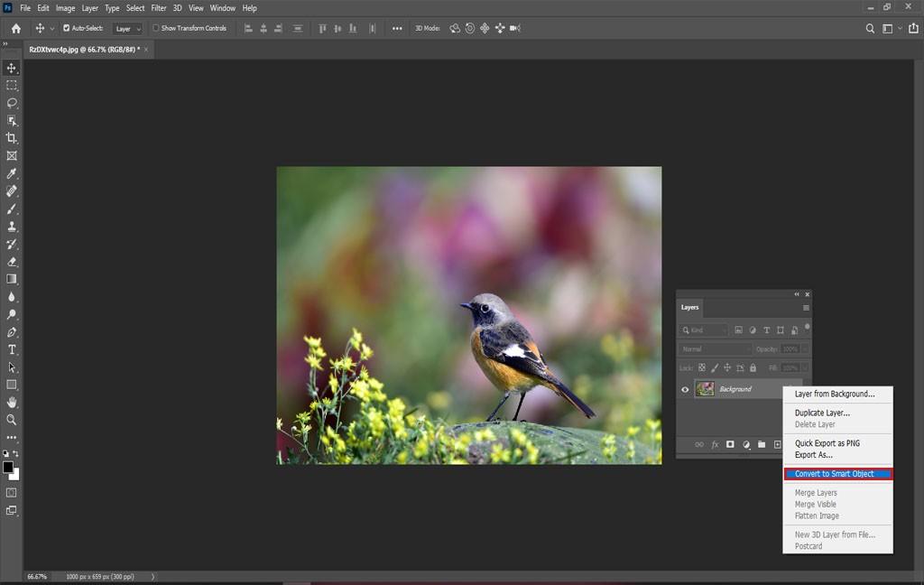Select the Clone Stamp tool

(11, 227)
